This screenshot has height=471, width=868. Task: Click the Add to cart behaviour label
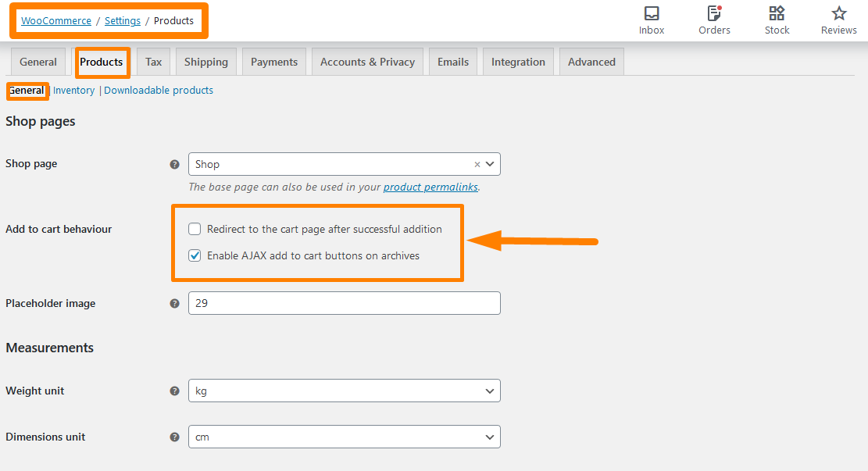tap(59, 229)
